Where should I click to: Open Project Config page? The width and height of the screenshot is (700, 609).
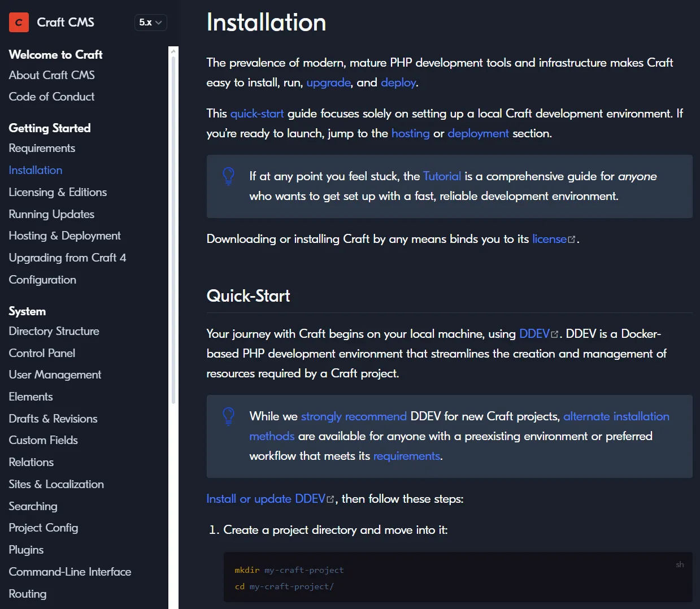tap(44, 528)
